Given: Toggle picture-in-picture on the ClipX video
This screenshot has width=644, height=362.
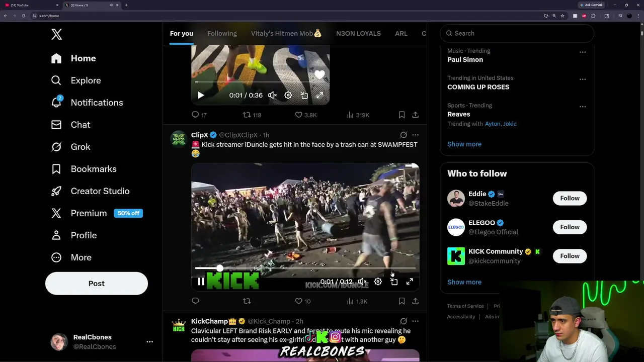Looking at the screenshot, I should pos(394,282).
